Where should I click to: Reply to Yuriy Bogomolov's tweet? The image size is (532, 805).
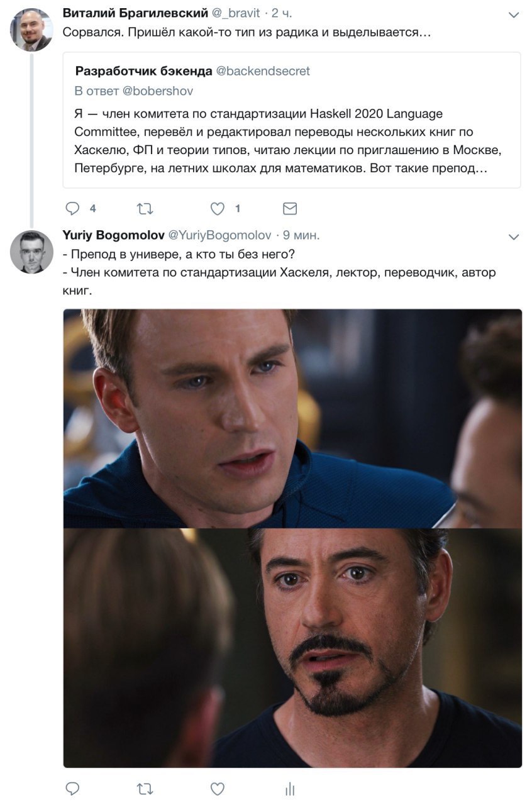(x=73, y=788)
